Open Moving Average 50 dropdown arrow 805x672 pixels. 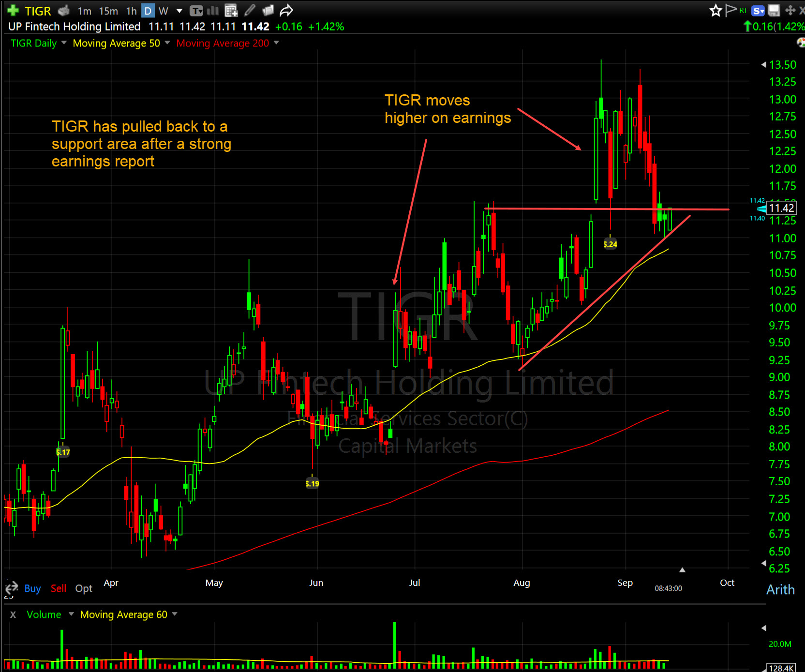(167, 43)
